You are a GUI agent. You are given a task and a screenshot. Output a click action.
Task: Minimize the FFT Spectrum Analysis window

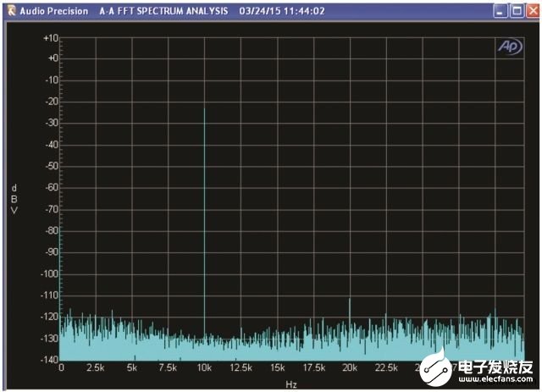[500, 11]
